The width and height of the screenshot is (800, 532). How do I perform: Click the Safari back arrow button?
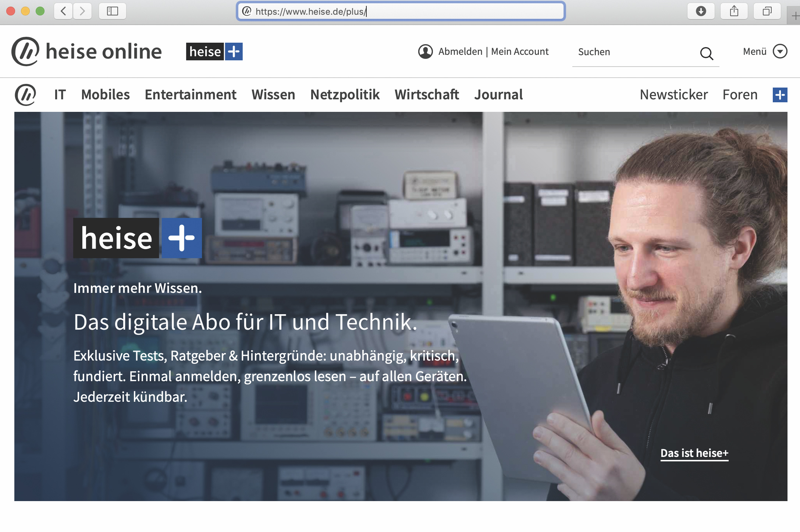pyautogui.click(x=63, y=11)
